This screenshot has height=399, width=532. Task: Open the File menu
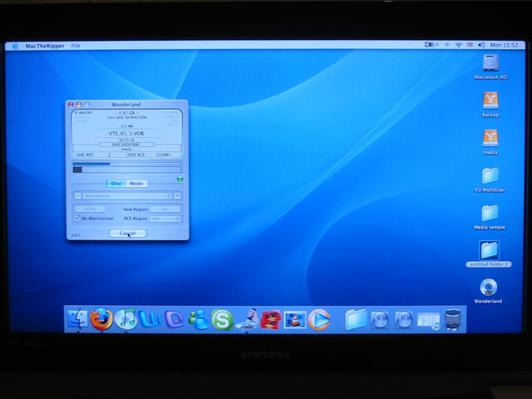pyautogui.click(x=76, y=46)
